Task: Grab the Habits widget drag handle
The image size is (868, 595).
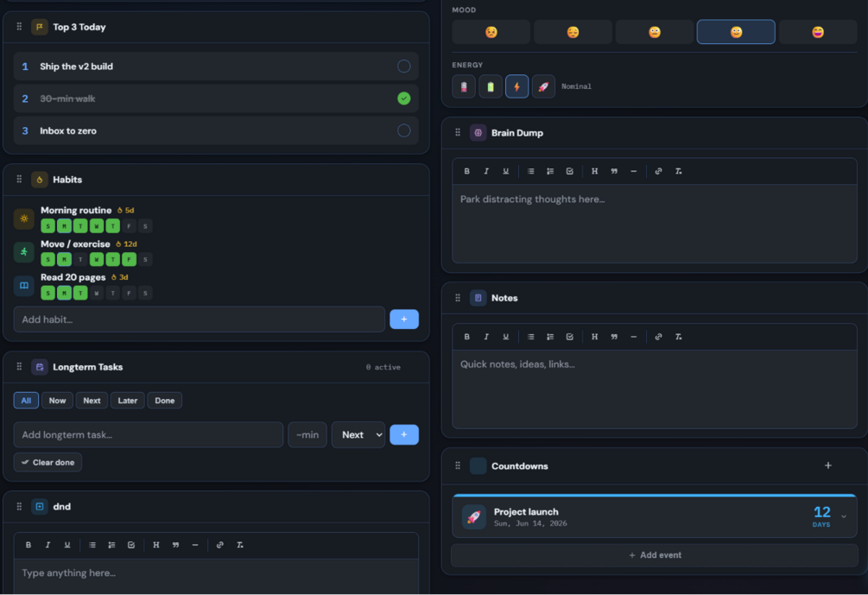Action: (x=19, y=180)
